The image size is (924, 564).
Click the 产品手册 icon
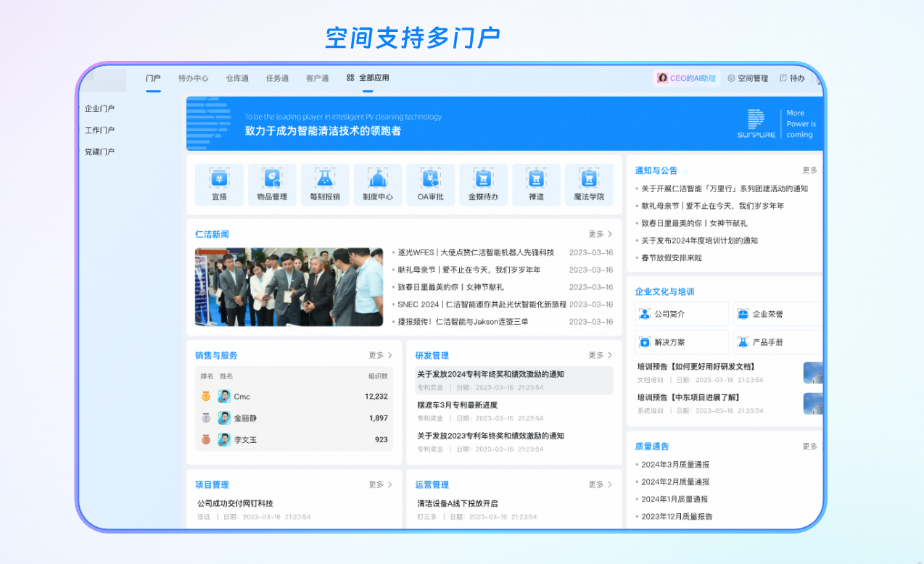743,341
